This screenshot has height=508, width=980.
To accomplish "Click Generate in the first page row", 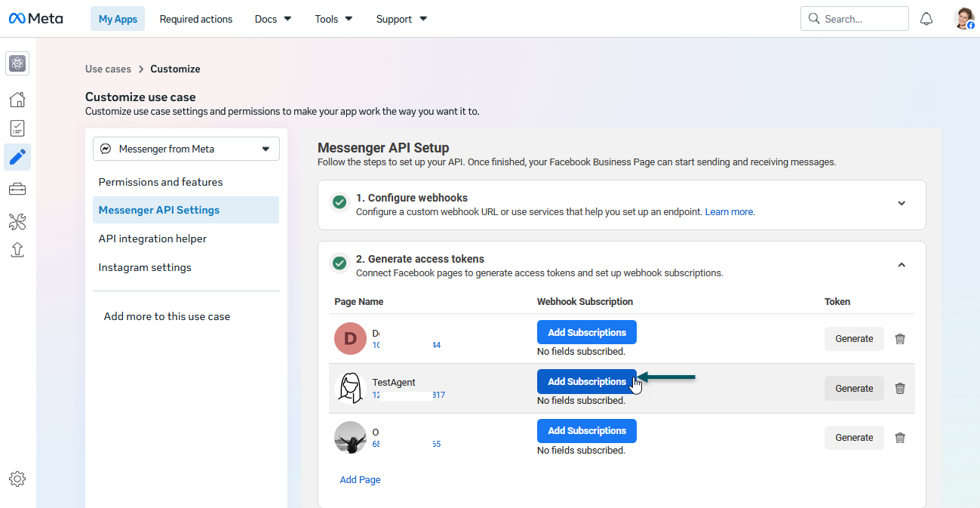I will click(x=854, y=339).
